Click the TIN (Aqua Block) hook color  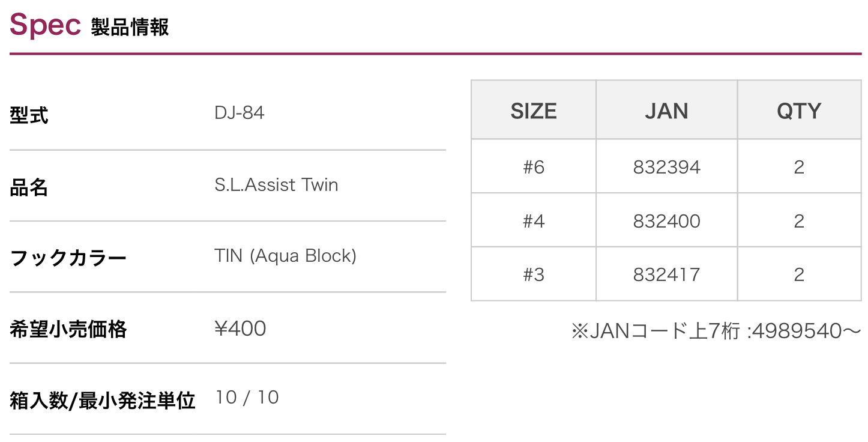(x=285, y=256)
